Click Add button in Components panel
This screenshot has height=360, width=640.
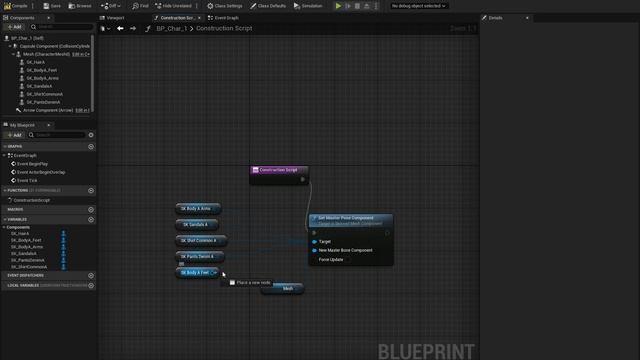tap(14, 27)
